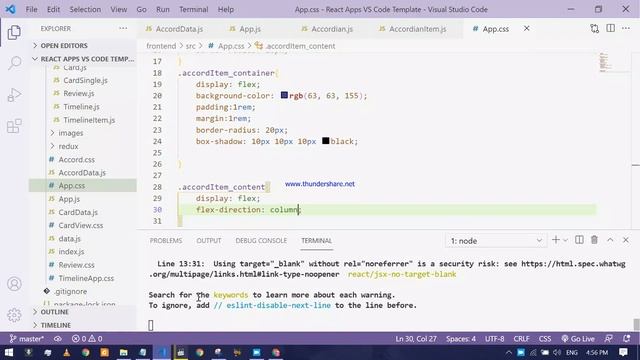Open the Action Center on taskbar

[623, 352]
